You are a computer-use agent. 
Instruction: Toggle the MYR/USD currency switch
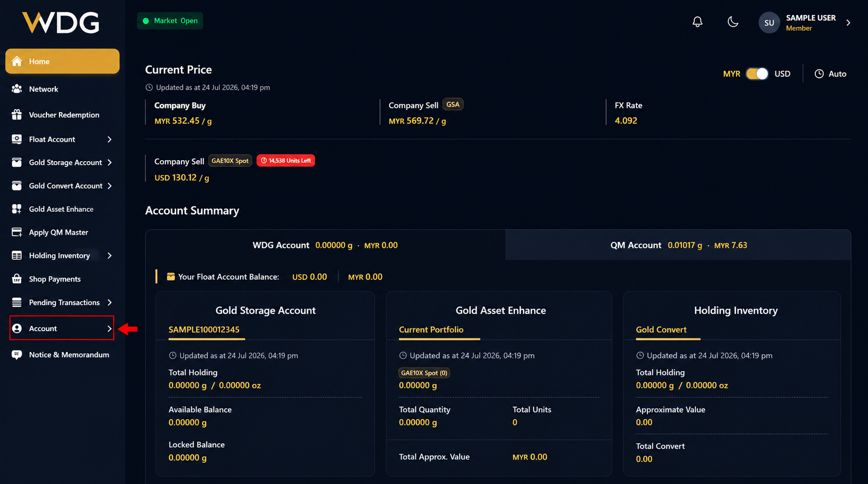(x=757, y=74)
